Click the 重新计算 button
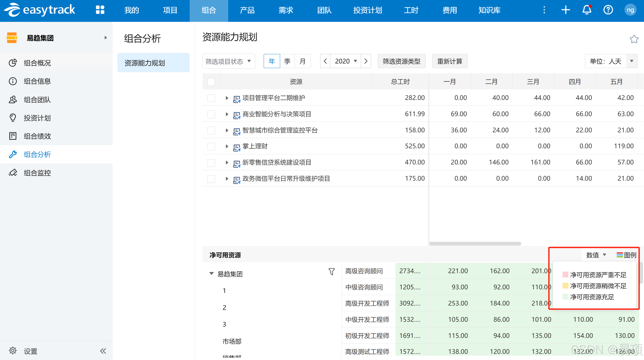 pyautogui.click(x=449, y=61)
